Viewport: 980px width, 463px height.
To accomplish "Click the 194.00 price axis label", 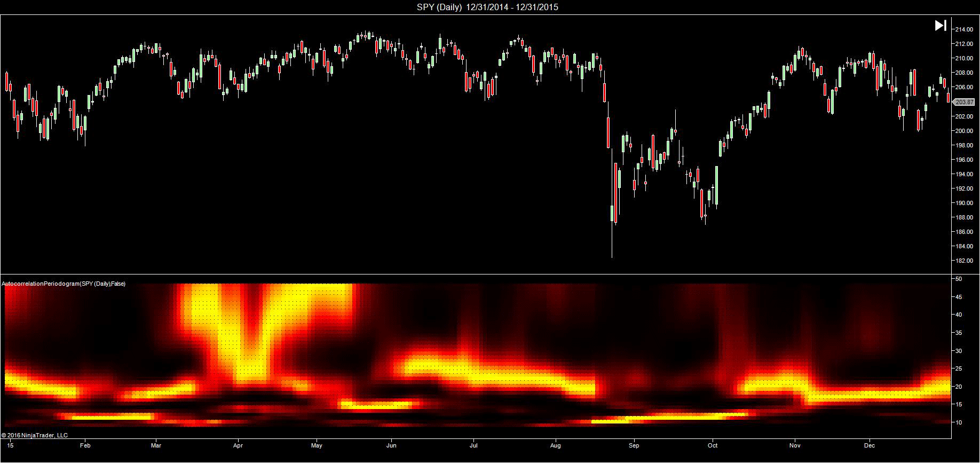I will click(963, 174).
